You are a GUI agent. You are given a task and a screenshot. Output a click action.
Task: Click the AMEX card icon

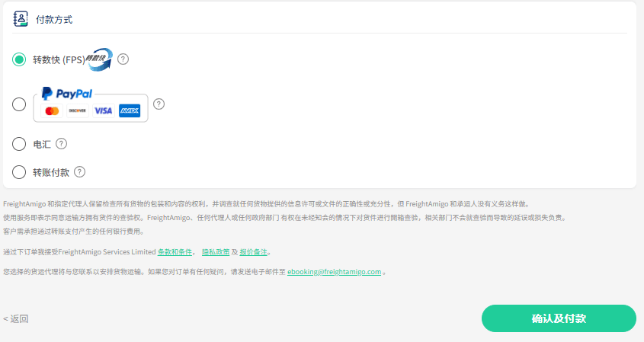tap(130, 111)
